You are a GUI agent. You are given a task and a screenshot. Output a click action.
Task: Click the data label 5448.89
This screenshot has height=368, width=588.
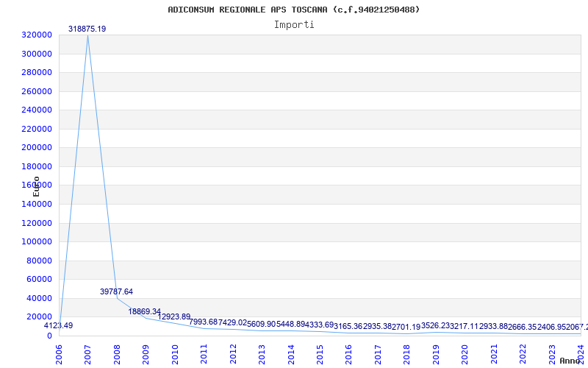tap(290, 325)
